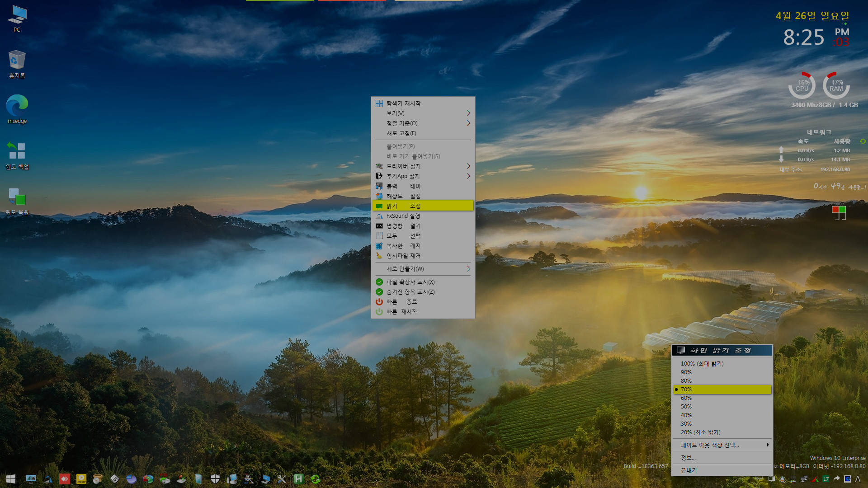868x488 pixels.
Task: Open the yellow Player taskbar icon
Action: click(81, 479)
